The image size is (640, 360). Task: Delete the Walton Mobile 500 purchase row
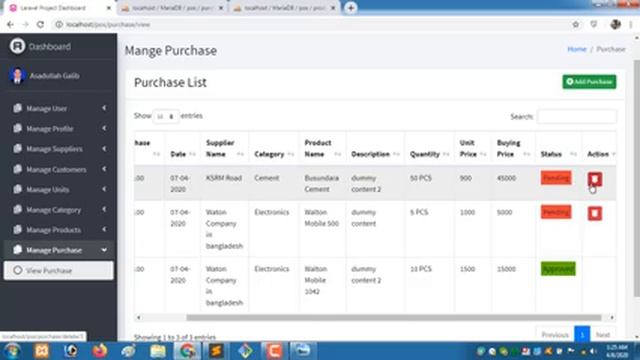595,213
